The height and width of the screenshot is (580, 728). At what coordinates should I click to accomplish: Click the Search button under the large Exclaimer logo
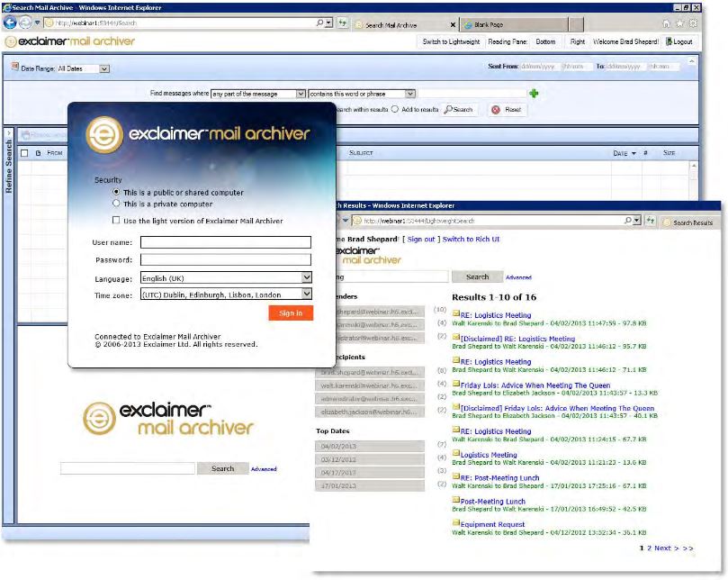coord(223,468)
